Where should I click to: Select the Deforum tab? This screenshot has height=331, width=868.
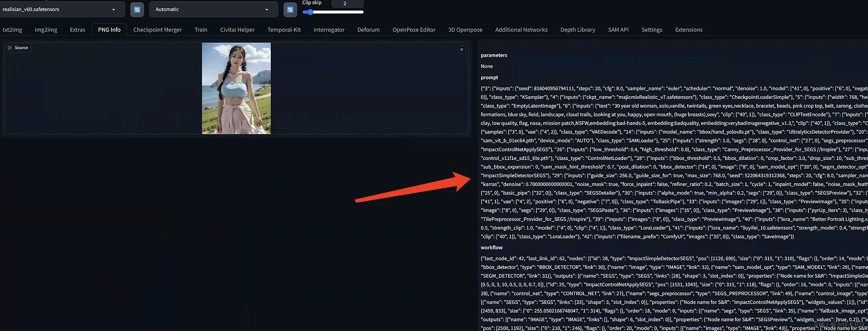[x=368, y=30]
